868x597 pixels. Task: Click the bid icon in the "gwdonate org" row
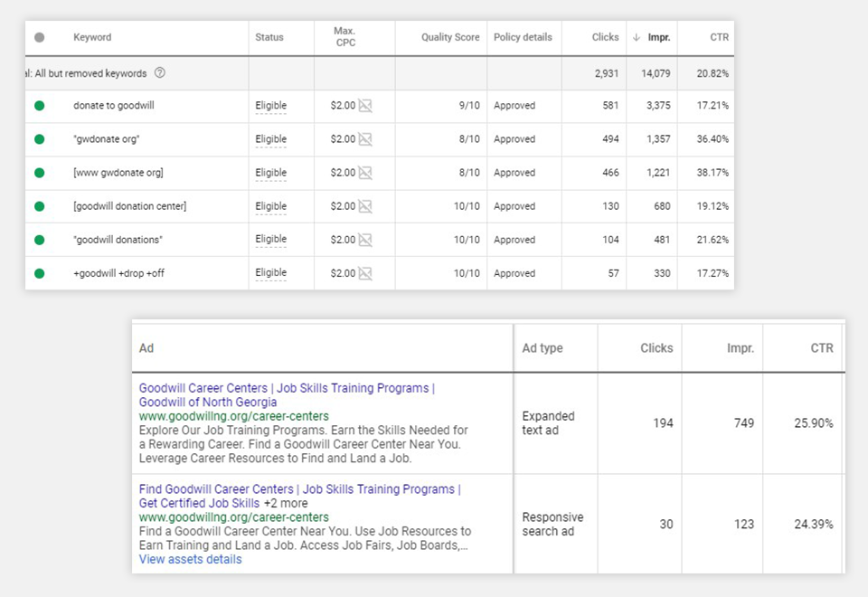point(364,139)
